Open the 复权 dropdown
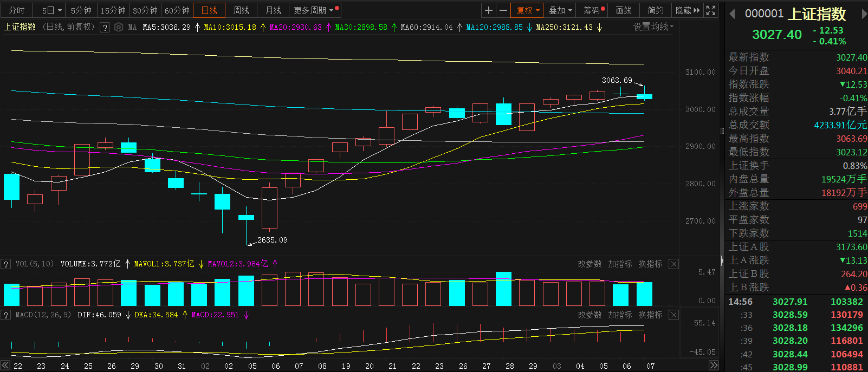The height and width of the screenshot is (372, 868). [528, 10]
